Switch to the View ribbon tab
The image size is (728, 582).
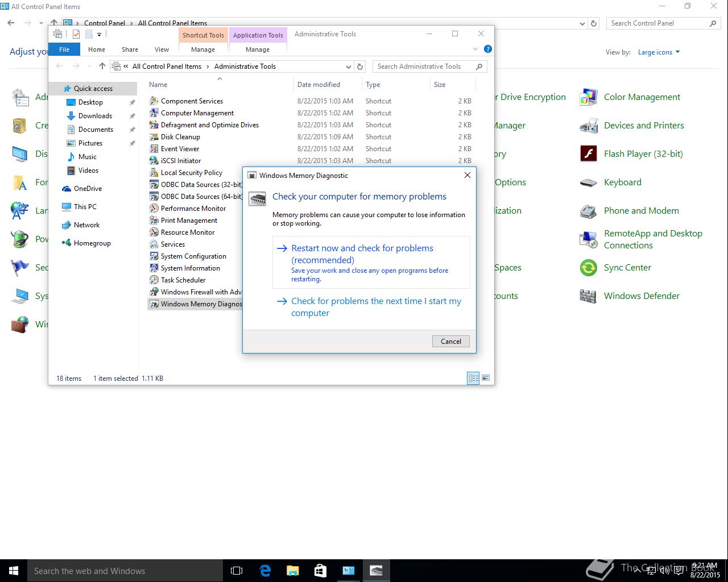[x=162, y=49]
